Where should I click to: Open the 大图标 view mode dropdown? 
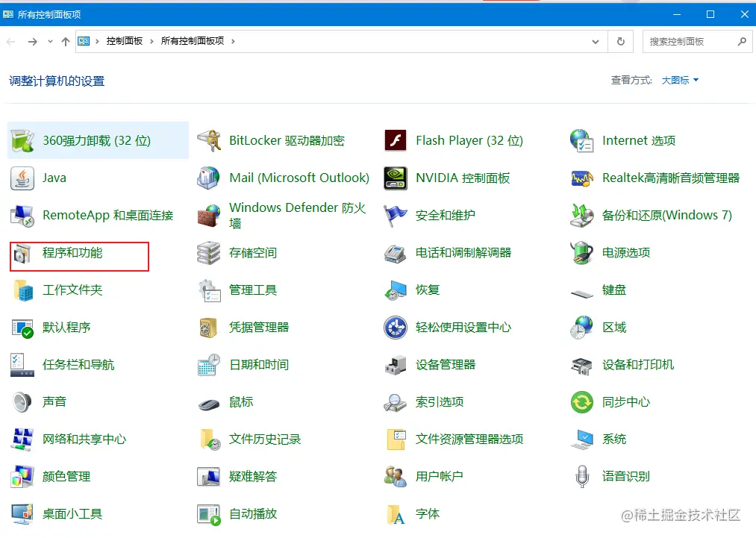click(x=680, y=81)
